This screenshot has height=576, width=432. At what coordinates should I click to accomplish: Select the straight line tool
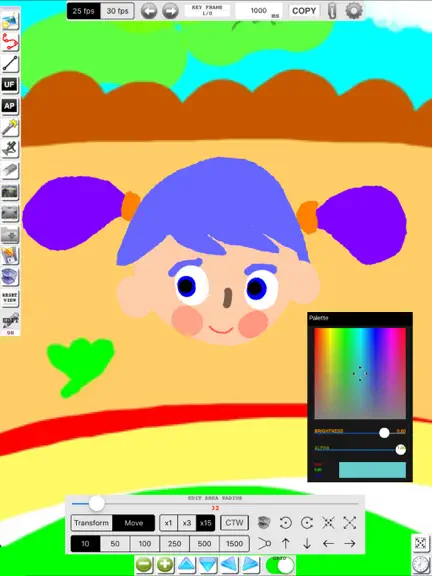10,63
